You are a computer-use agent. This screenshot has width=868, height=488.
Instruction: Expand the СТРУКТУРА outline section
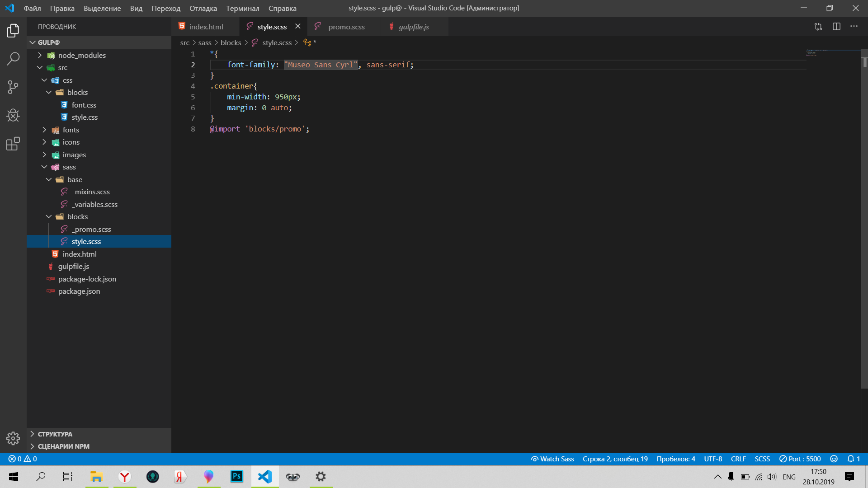(x=99, y=434)
